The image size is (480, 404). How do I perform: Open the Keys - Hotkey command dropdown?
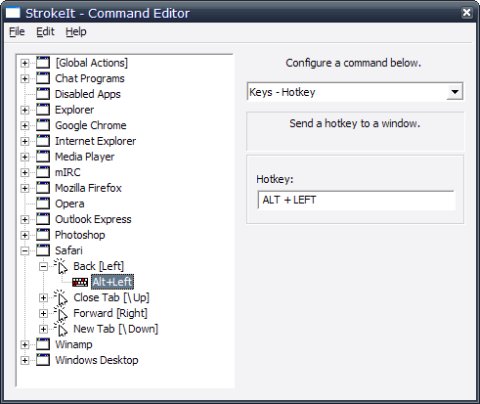(x=455, y=92)
